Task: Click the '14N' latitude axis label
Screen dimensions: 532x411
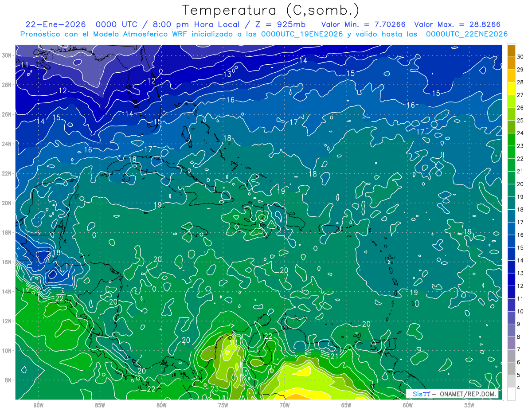Action: [x=7, y=291]
